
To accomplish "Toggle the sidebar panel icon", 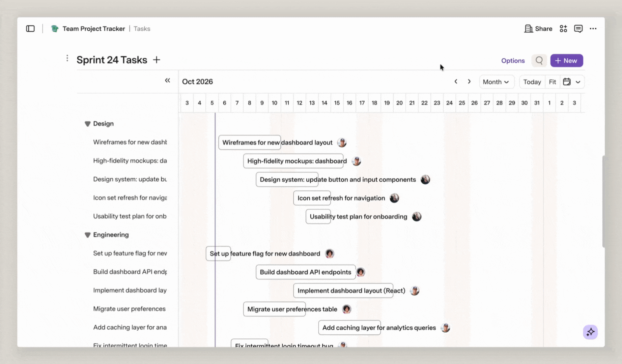I will click(x=30, y=29).
